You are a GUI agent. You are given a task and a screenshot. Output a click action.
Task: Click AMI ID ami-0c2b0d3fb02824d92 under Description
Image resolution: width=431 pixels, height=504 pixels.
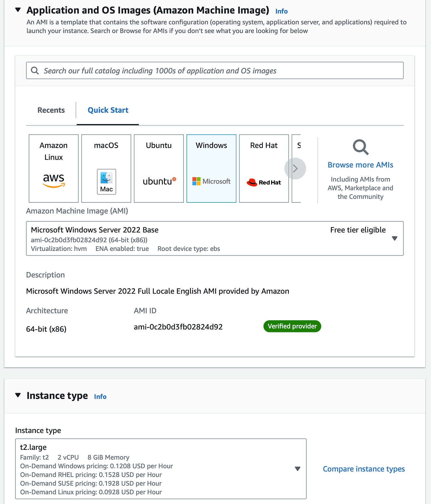(x=178, y=327)
